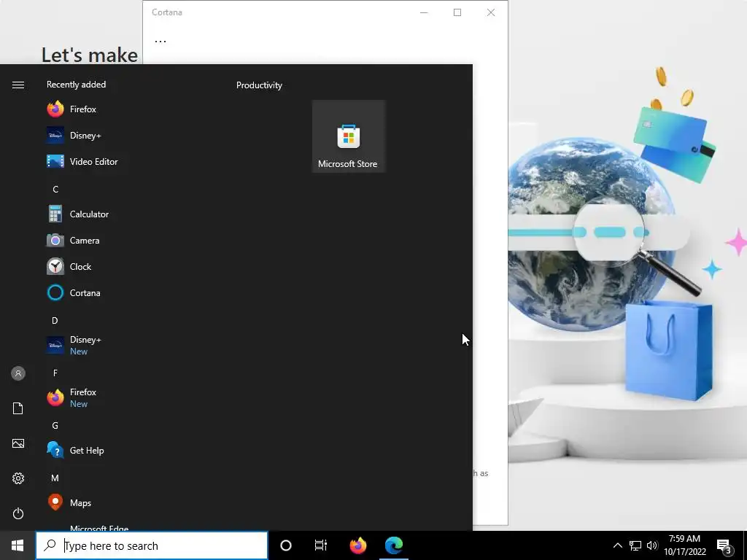
Task: Click the taskbar search box
Action: coord(152,545)
